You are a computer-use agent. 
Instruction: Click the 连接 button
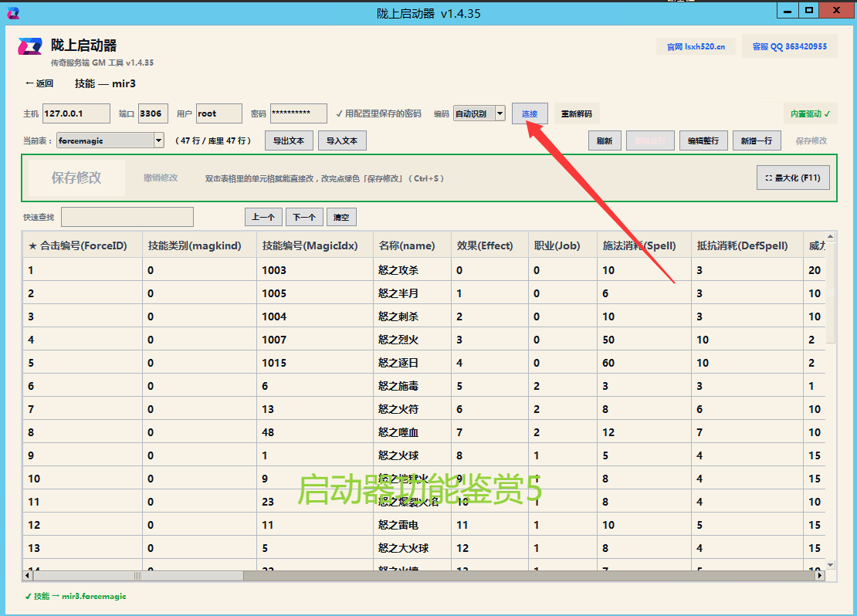click(530, 113)
